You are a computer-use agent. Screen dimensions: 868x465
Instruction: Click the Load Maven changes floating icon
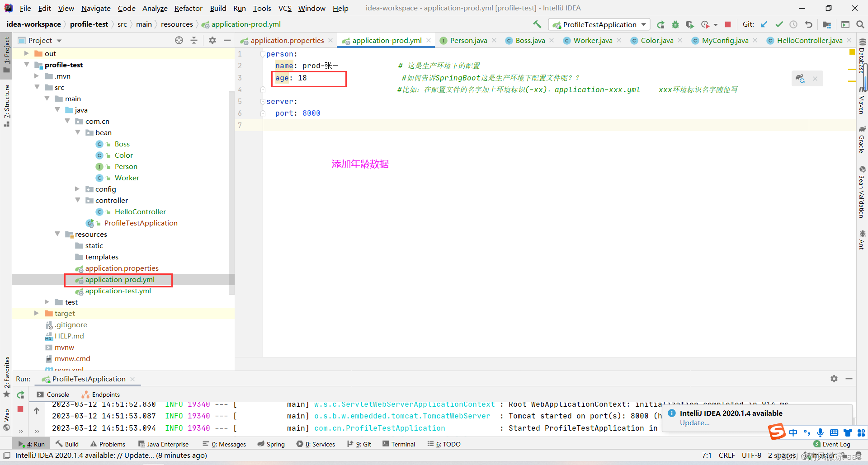pyautogui.click(x=800, y=79)
